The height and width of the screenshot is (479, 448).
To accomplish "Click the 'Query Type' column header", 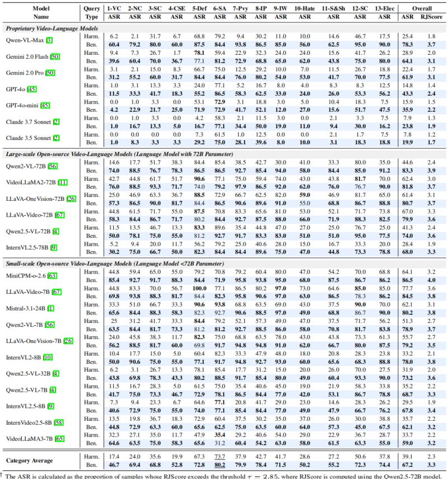I will (x=92, y=12).
